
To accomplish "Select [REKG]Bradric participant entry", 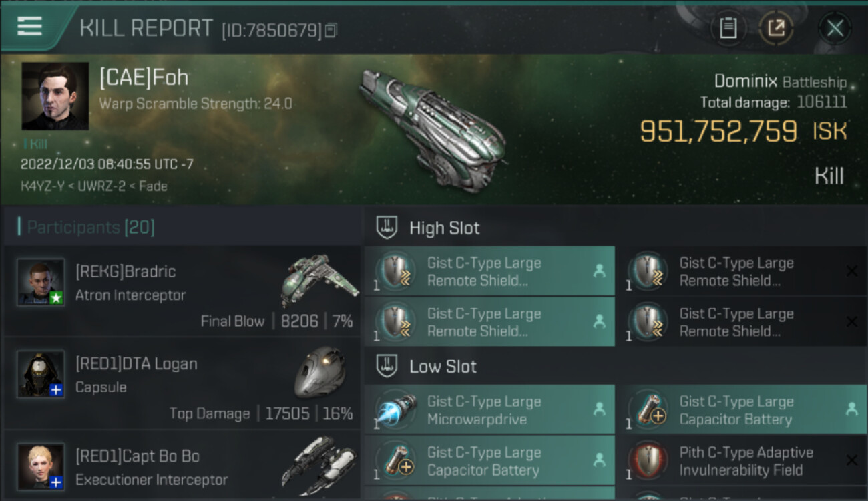I will [182, 291].
